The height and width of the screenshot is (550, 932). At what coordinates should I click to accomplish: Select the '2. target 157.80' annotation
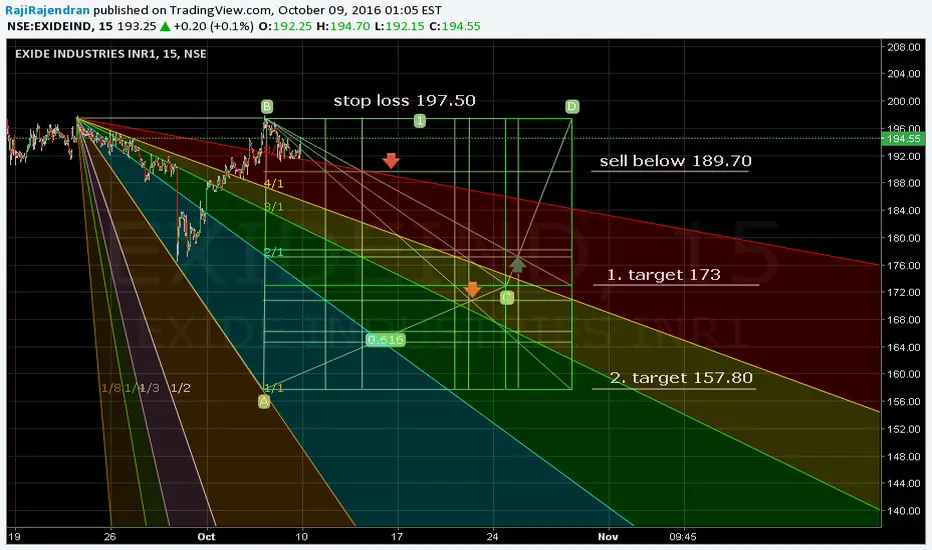681,378
